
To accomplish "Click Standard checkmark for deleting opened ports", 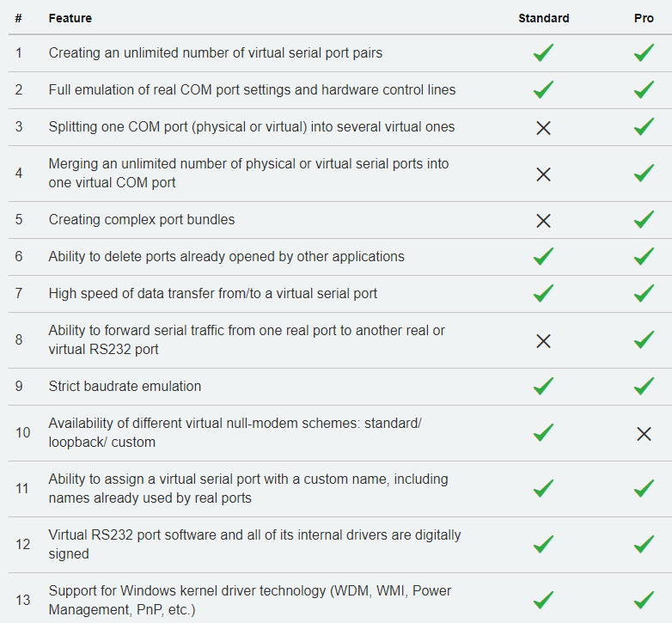I will (x=543, y=256).
